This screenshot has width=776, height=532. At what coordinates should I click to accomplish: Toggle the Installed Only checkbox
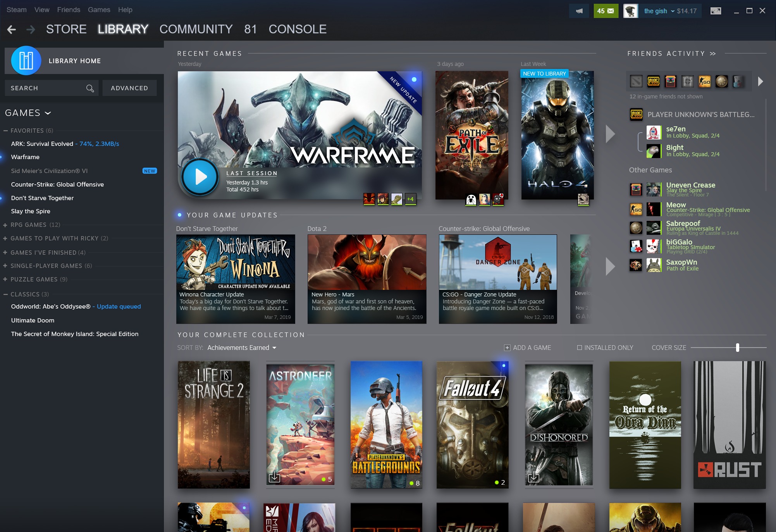(580, 348)
